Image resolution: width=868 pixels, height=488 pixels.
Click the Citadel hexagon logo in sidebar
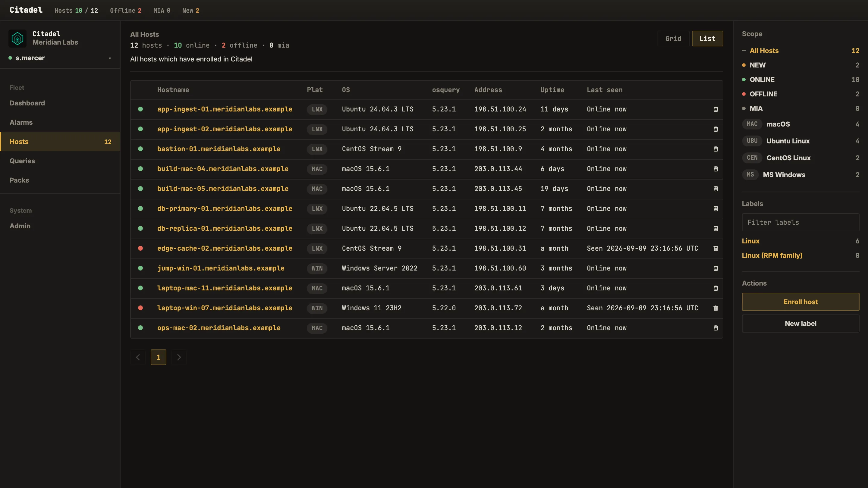point(17,38)
